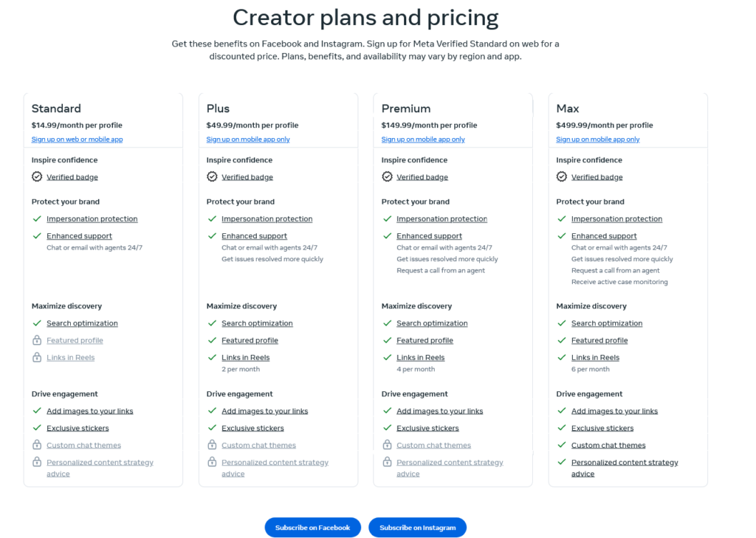The image size is (756, 538).
Task: Open Max plan's Personalized content strategy advice link
Action: tap(625, 463)
